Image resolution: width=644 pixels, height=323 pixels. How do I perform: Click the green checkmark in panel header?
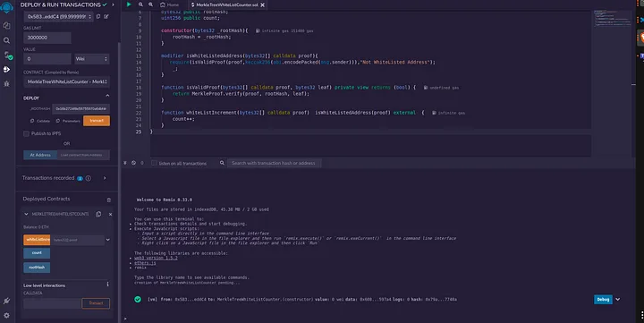tap(105, 5)
